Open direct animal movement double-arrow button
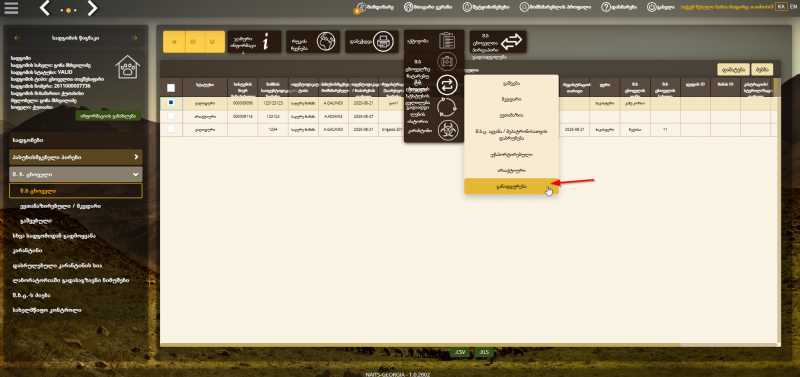800x377 pixels. point(498,42)
